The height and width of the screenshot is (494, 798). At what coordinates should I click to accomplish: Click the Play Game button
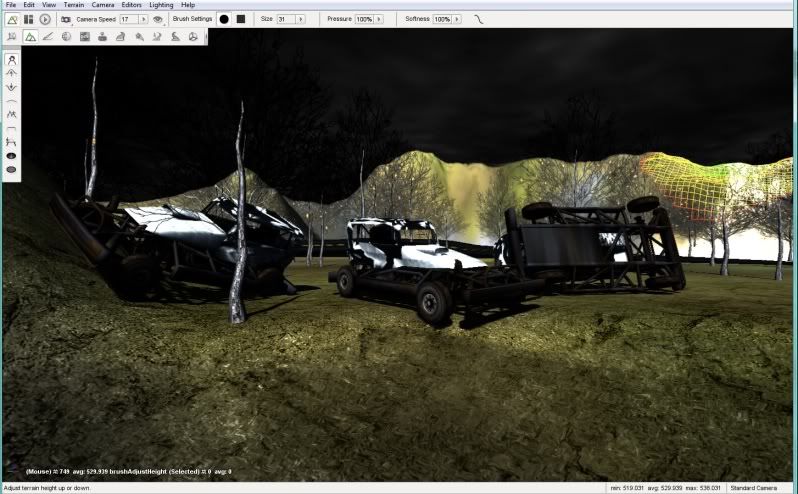pyautogui.click(x=45, y=19)
